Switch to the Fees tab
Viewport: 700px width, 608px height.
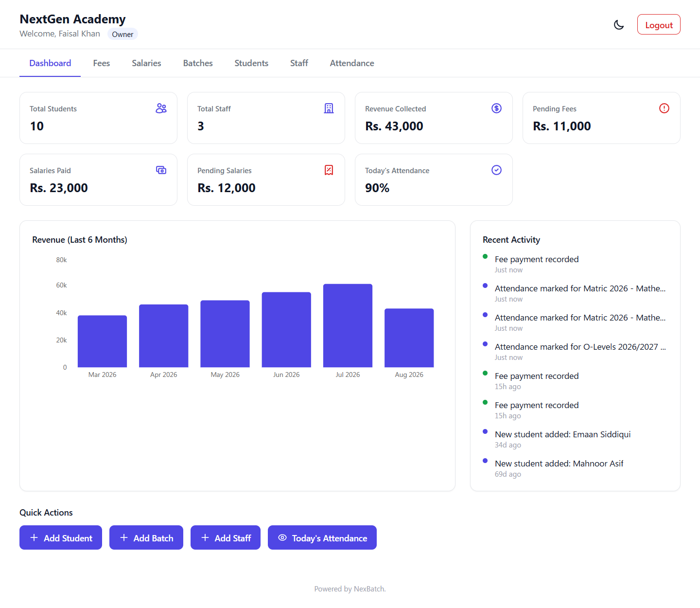(x=102, y=63)
